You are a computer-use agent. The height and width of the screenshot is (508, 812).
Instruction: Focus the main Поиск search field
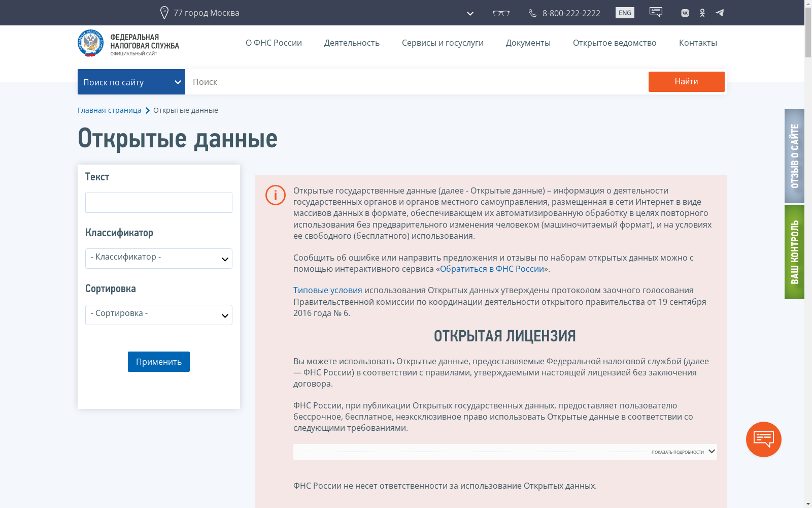(417, 82)
